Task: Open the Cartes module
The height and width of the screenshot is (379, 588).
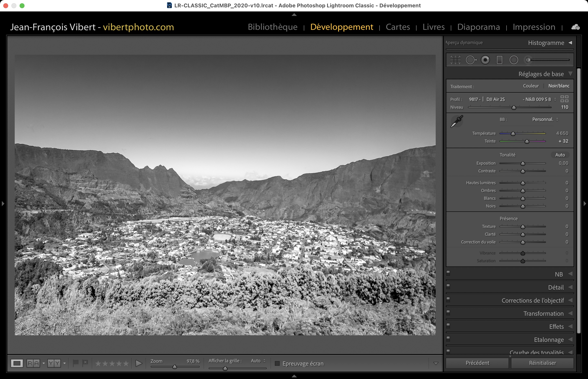Action: tap(398, 27)
